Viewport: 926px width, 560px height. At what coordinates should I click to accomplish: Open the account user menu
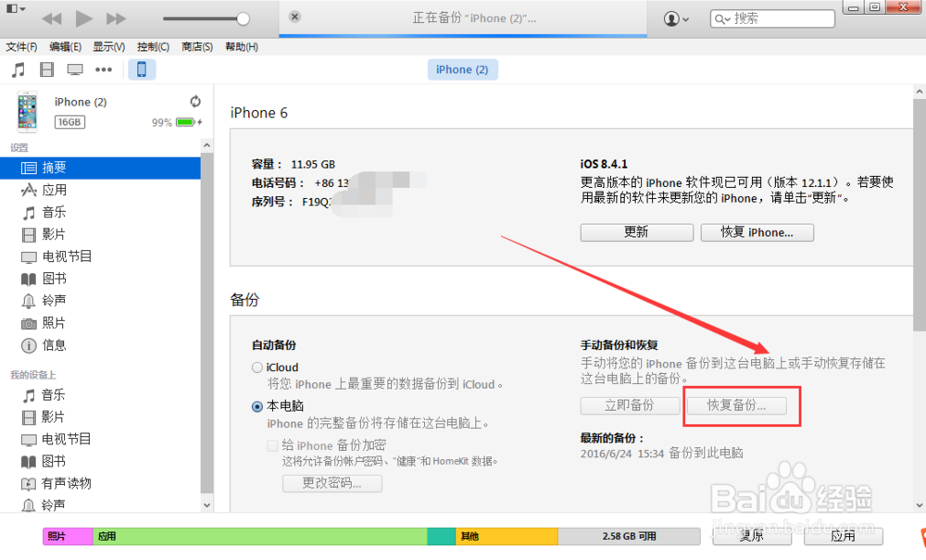[x=676, y=19]
